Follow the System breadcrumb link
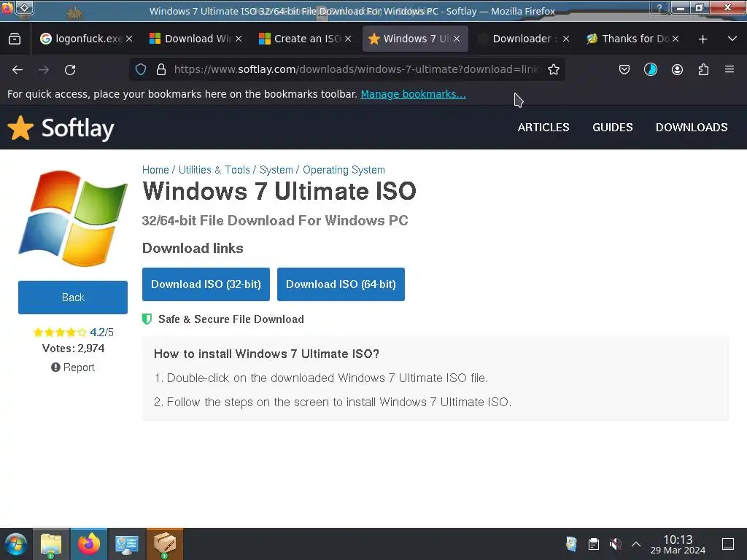Viewport: 747px width, 560px height. coord(276,170)
